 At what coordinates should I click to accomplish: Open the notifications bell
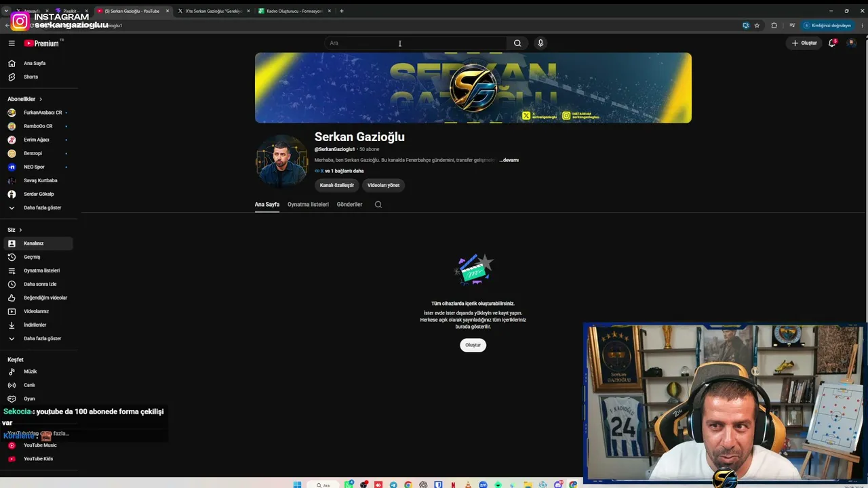point(832,43)
